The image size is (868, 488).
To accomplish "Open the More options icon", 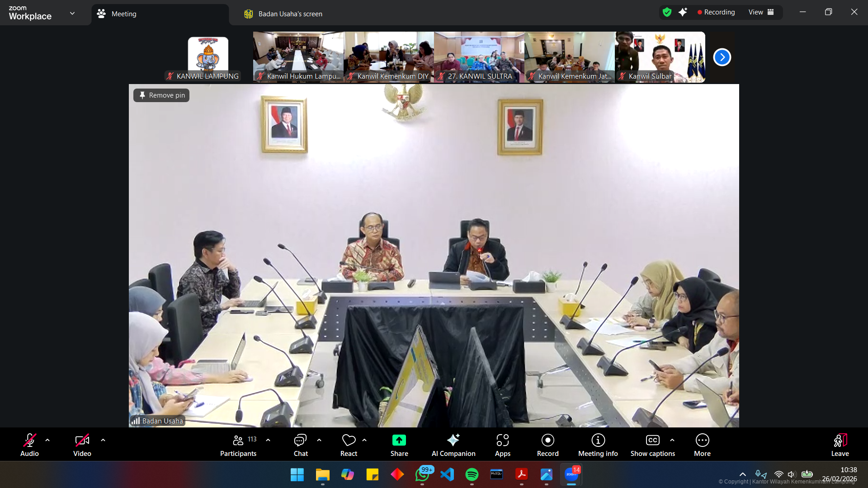I will click(x=702, y=440).
